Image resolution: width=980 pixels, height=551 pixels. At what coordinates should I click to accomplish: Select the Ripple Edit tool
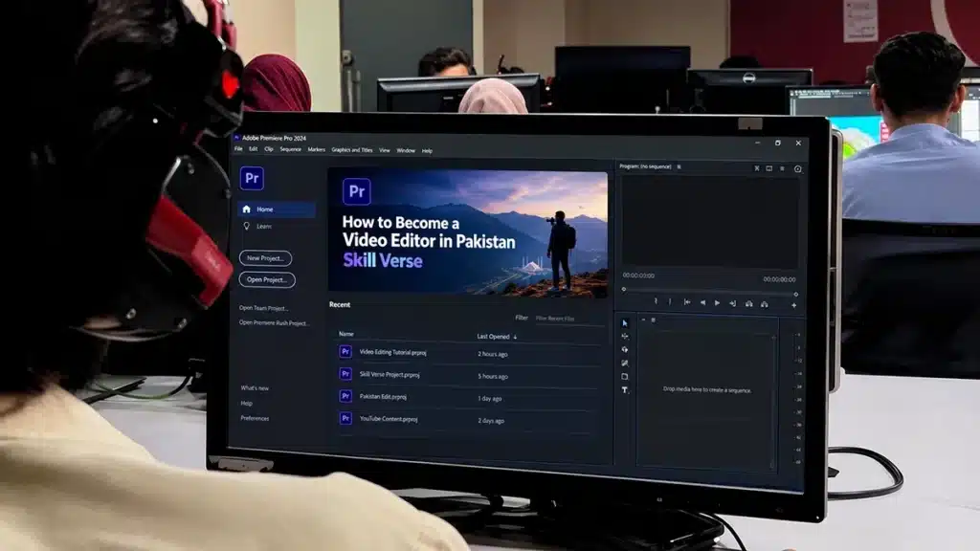pyautogui.click(x=624, y=349)
